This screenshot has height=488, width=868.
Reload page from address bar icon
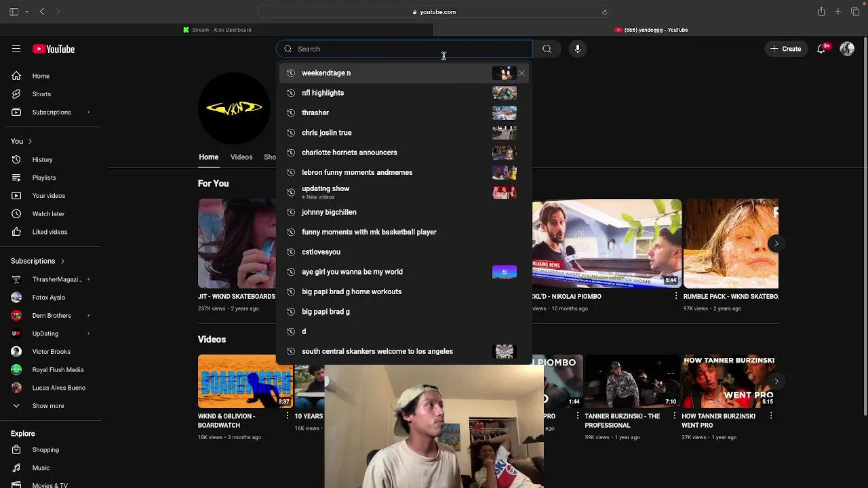point(604,12)
